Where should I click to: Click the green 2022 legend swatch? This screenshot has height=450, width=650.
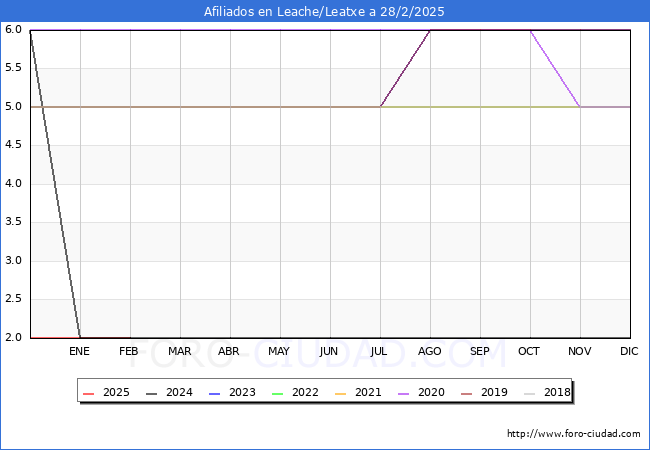point(278,393)
